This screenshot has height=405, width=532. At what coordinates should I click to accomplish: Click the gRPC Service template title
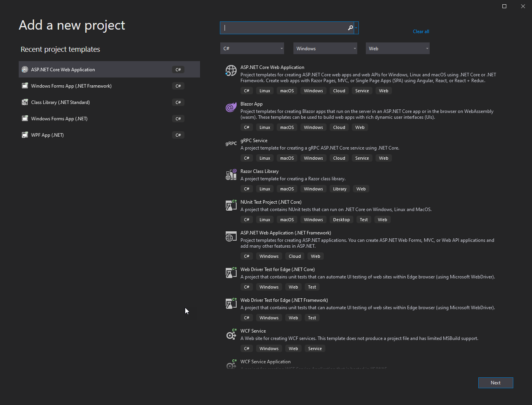pyautogui.click(x=254, y=141)
